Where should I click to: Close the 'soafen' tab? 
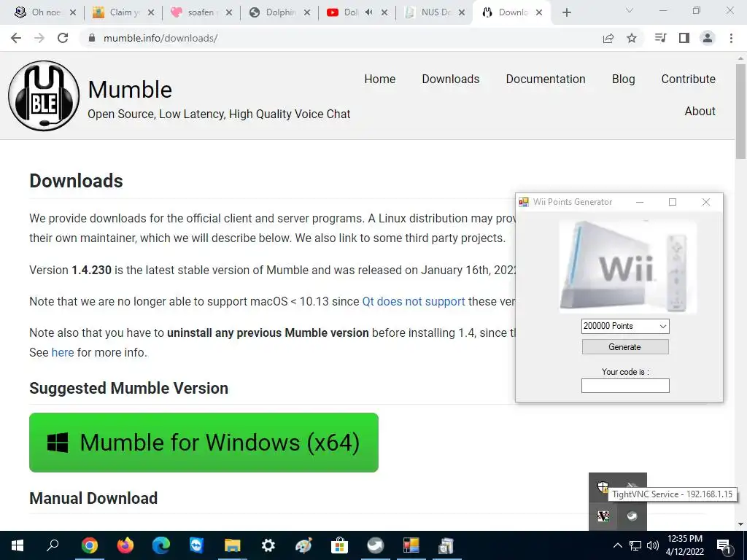(x=228, y=13)
